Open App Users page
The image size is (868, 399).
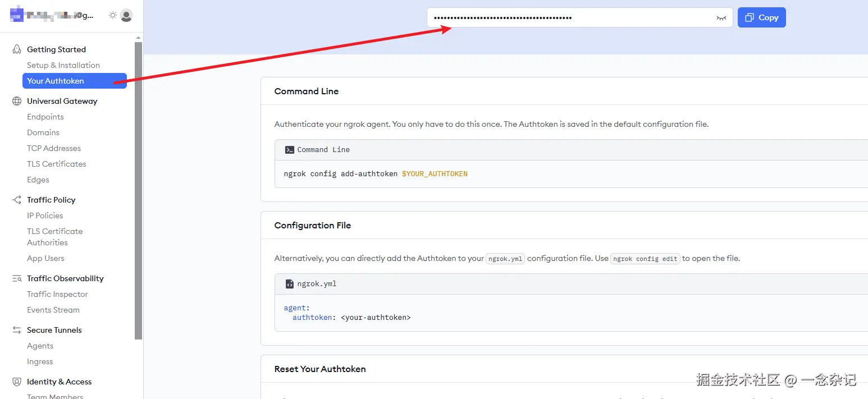click(x=45, y=258)
